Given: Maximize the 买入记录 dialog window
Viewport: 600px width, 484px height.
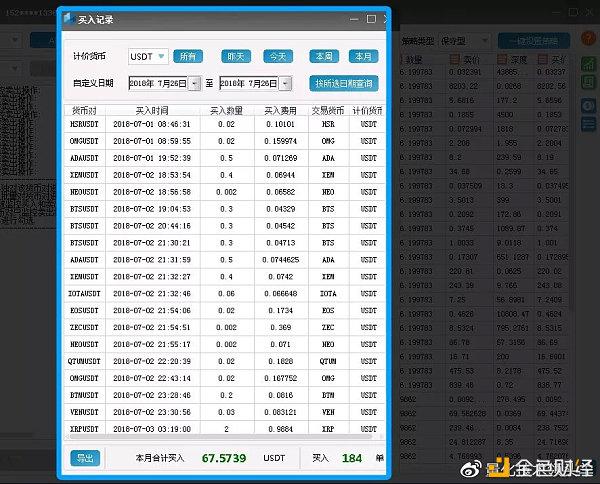Looking at the screenshot, I should [371, 19].
